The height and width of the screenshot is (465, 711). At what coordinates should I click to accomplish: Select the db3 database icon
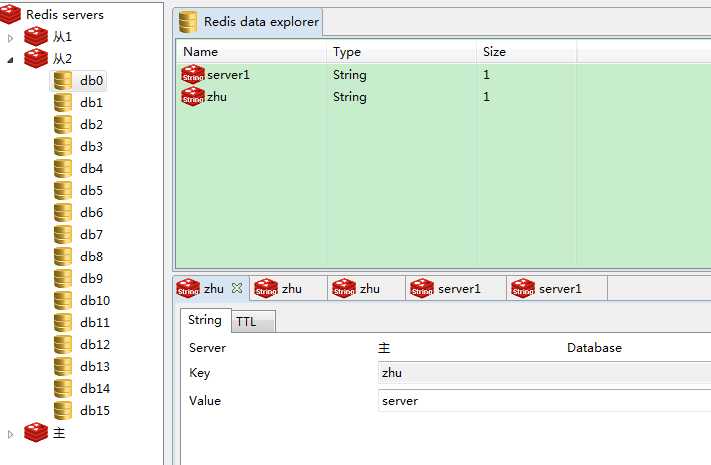(x=63, y=147)
